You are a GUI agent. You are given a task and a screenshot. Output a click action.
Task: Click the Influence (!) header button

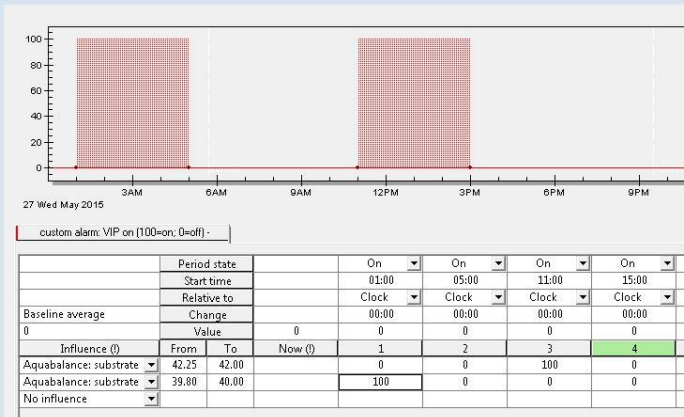[x=89, y=349]
